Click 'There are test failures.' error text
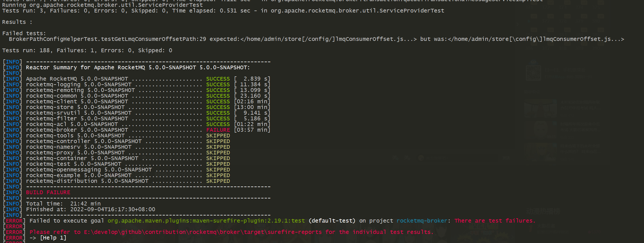Screen dimensions: 644x243 point(495,221)
